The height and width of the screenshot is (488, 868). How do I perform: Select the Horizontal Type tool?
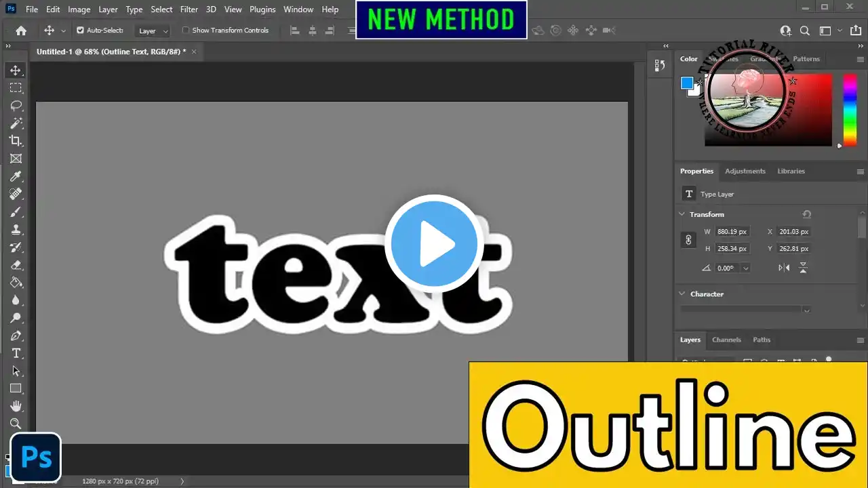click(16, 353)
